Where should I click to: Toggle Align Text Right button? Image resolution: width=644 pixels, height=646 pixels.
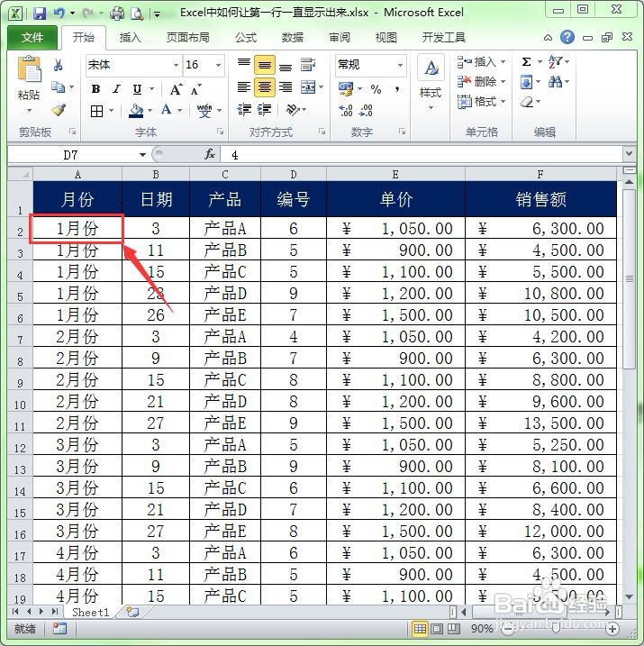[285, 87]
